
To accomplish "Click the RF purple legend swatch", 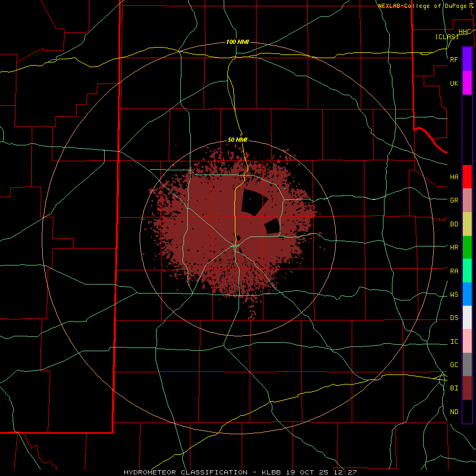I will (x=467, y=59).
